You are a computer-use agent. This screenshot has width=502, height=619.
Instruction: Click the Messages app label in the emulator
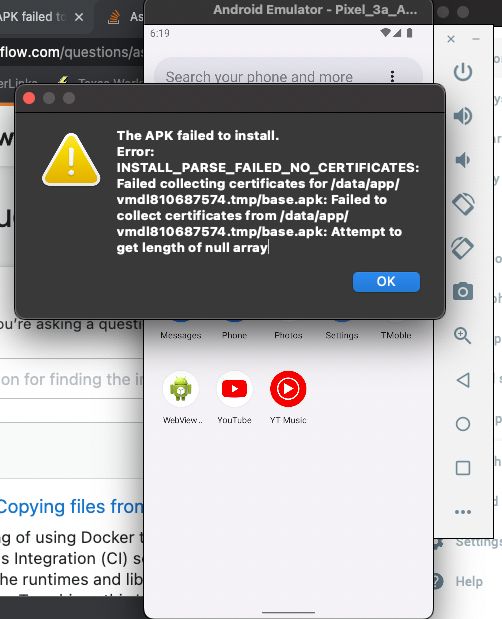[181, 335]
